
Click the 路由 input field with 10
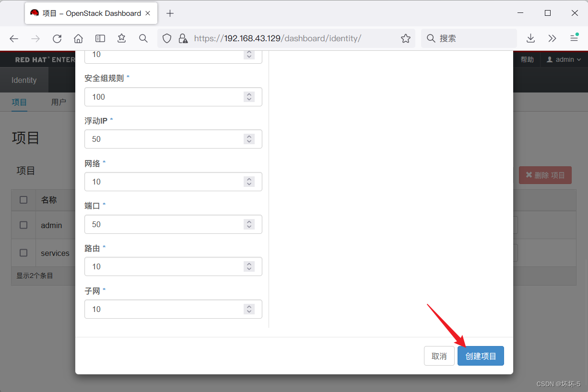point(173,266)
